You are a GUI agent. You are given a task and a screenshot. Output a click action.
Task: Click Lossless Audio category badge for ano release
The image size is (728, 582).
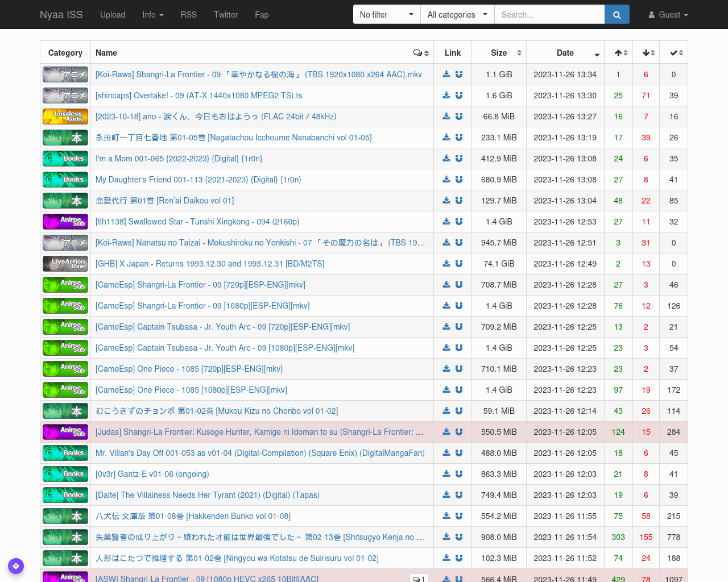pos(65,117)
